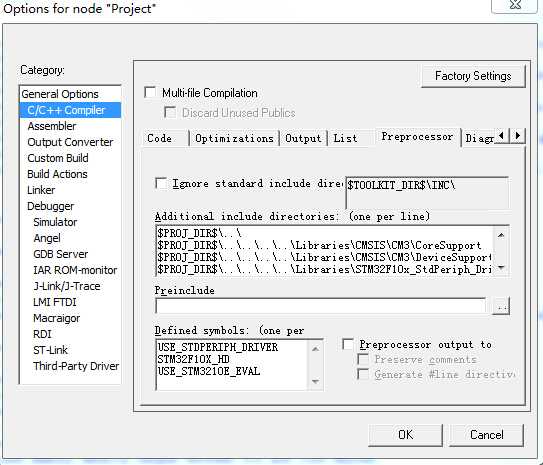Select Angel debugger driver
This screenshot has width=543, height=465.
pyautogui.click(x=47, y=238)
